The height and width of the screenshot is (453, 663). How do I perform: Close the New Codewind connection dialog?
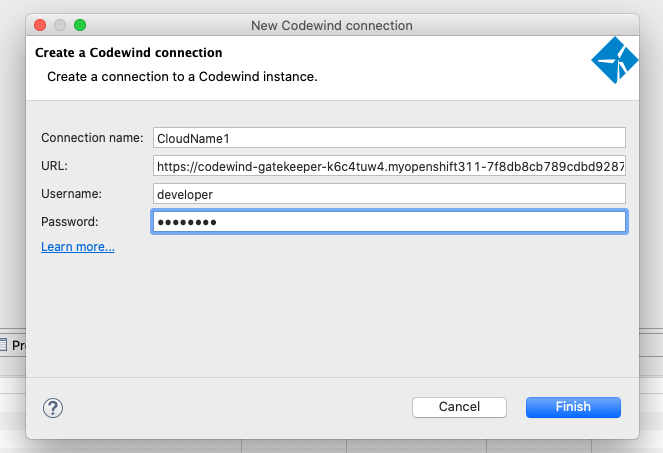point(40,25)
